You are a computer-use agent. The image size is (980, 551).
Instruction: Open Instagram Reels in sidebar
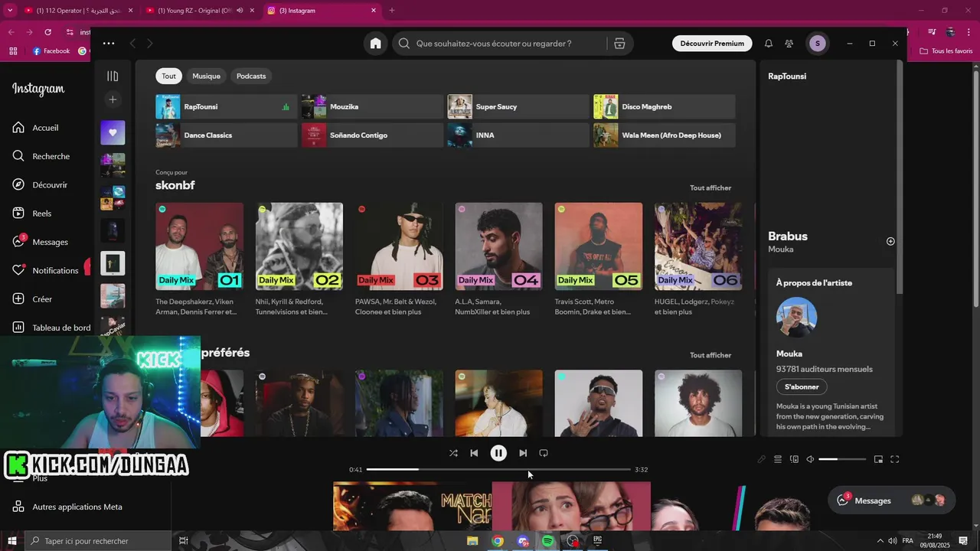point(32,214)
